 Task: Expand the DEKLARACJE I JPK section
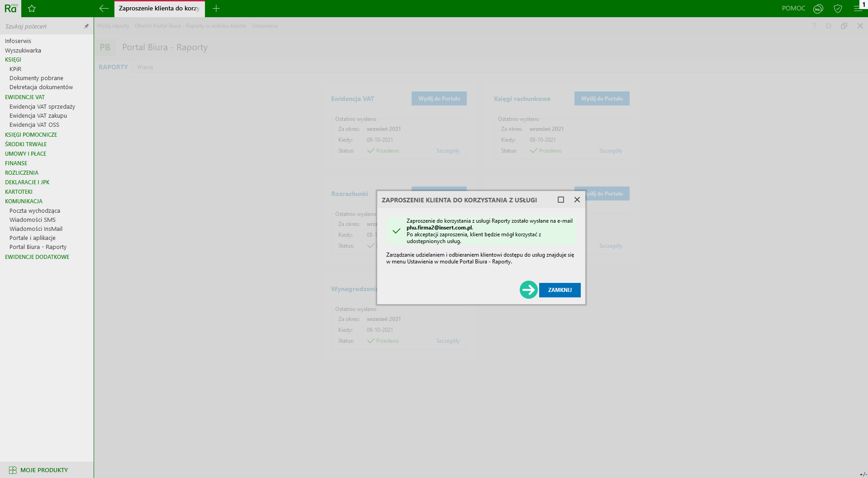[x=27, y=182]
